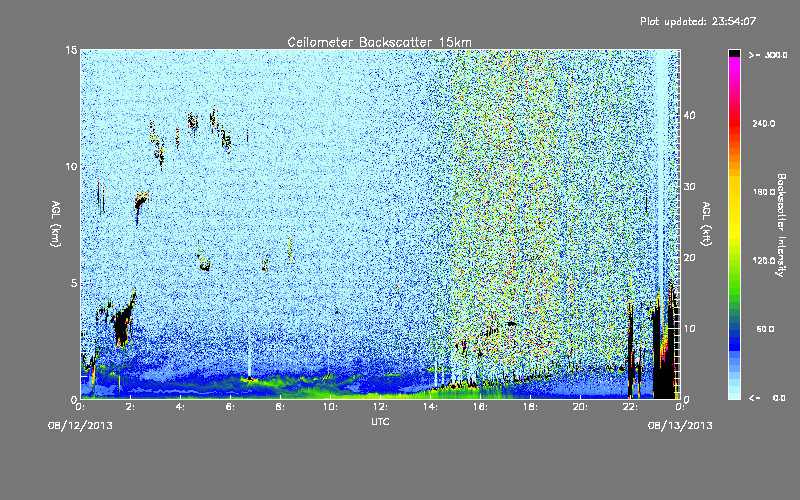The width and height of the screenshot is (800, 500).
Task: Click the "18:" hour tick on time axis
Action: pyautogui.click(x=530, y=407)
